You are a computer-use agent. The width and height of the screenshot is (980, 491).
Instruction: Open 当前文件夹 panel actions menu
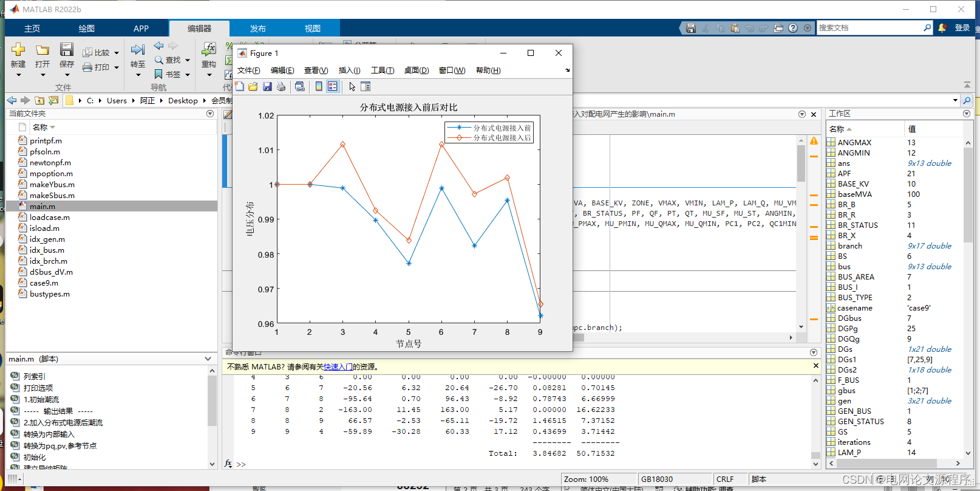click(210, 114)
